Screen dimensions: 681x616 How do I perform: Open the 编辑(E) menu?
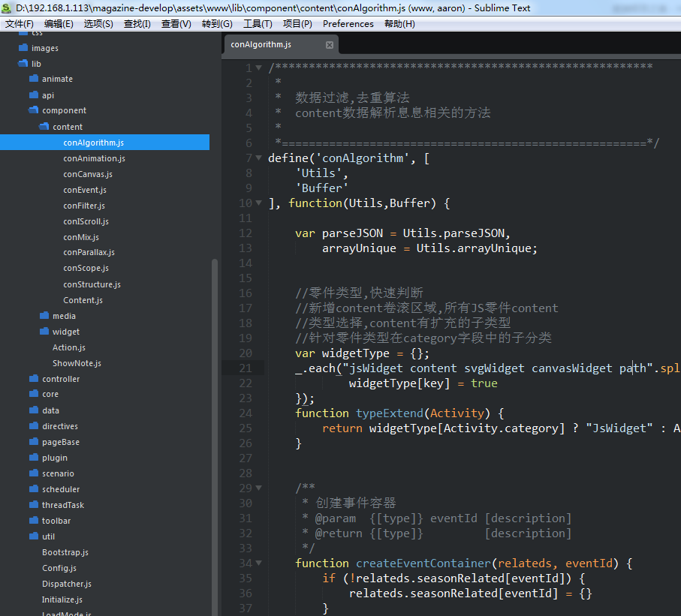59,24
